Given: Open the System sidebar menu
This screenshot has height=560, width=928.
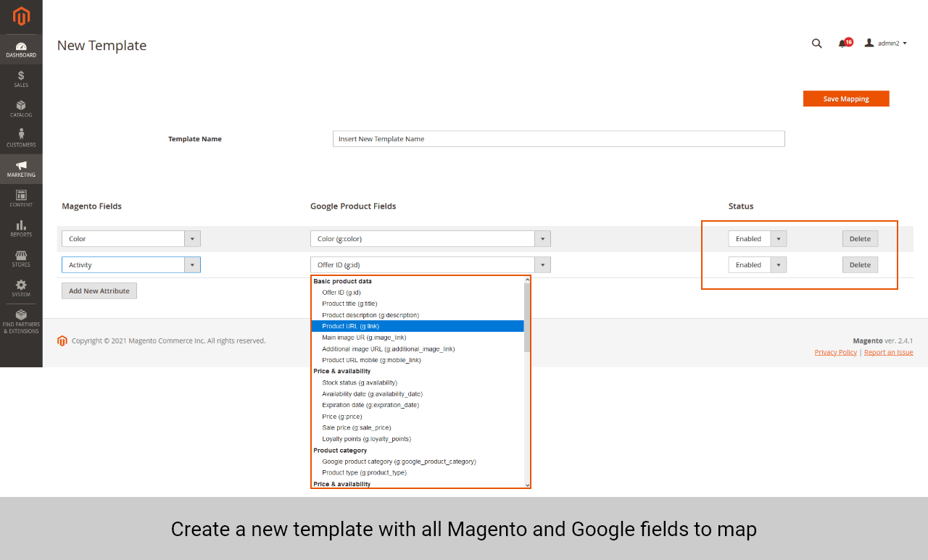Looking at the screenshot, I should tap(21, 288).
